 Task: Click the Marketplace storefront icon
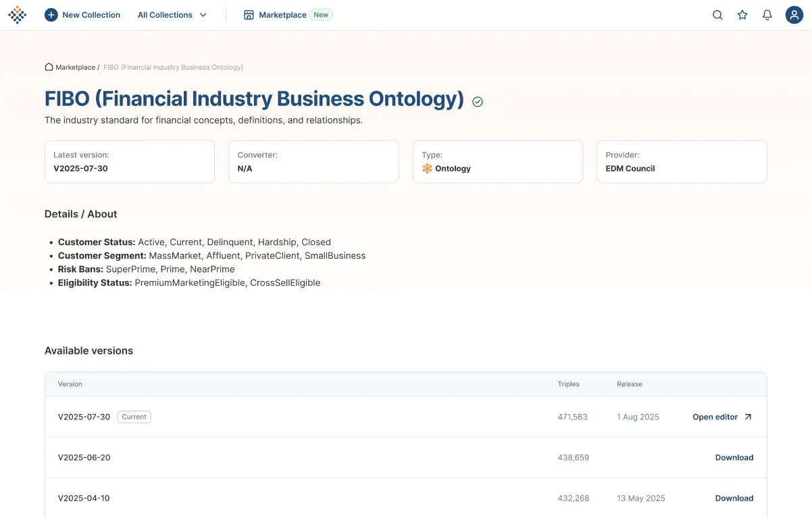click(x=249, y=15)
